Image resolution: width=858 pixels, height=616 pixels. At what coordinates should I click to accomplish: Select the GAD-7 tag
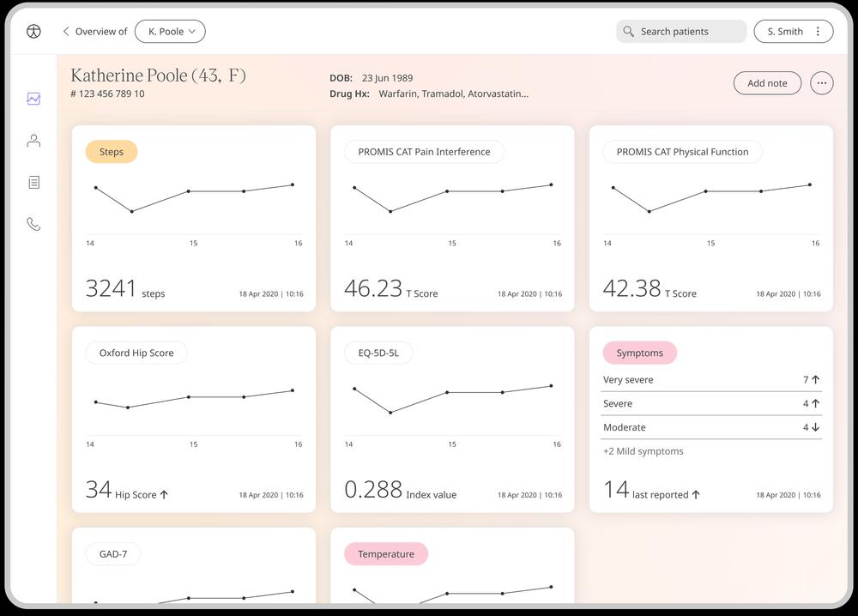(x=113, y=554)
